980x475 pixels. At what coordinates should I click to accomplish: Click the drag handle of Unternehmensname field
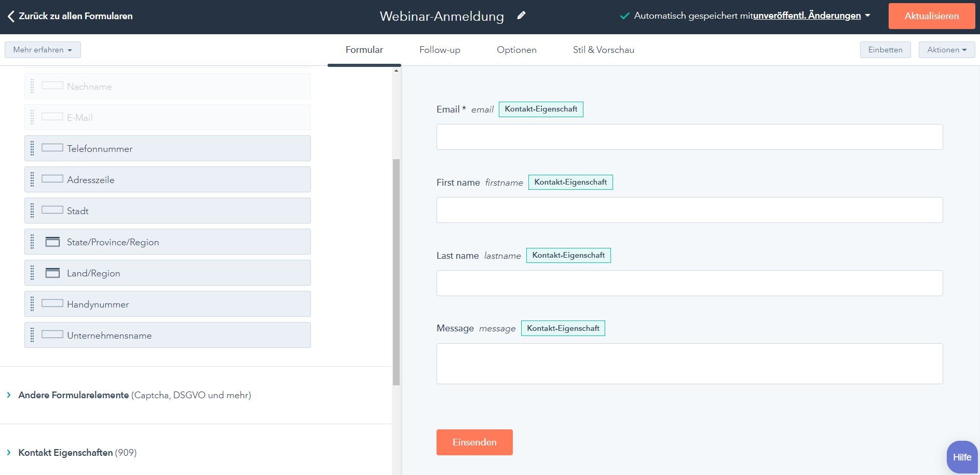point(32,335)
